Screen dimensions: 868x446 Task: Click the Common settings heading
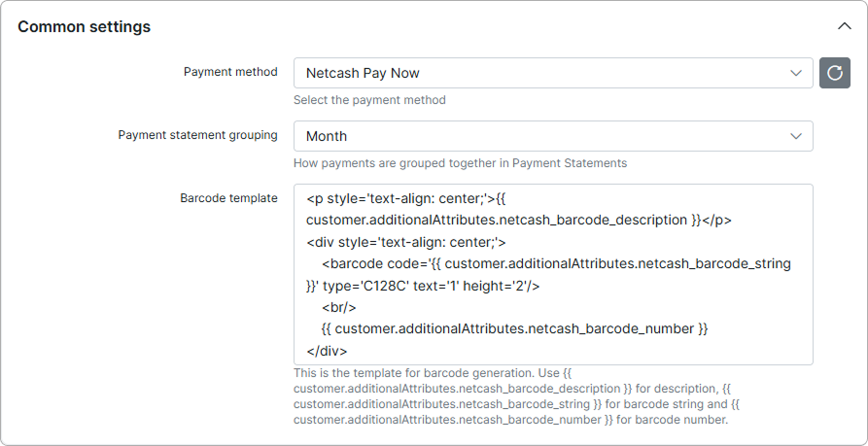[85, 27]
